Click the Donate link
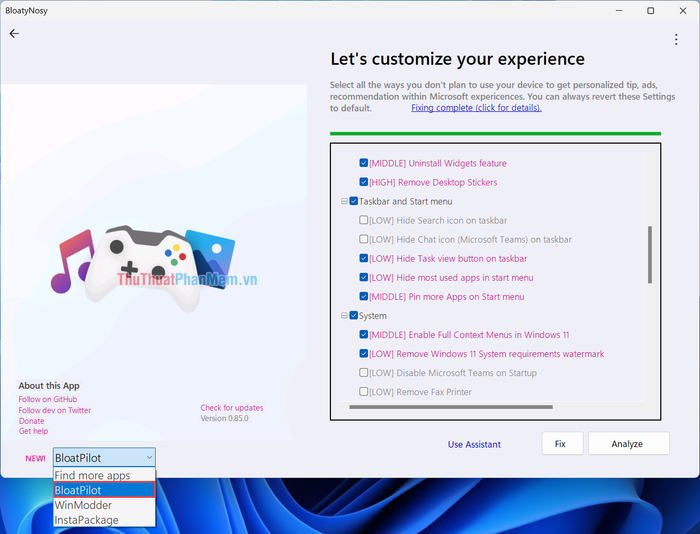700x534 pixels. pos(31,421)
